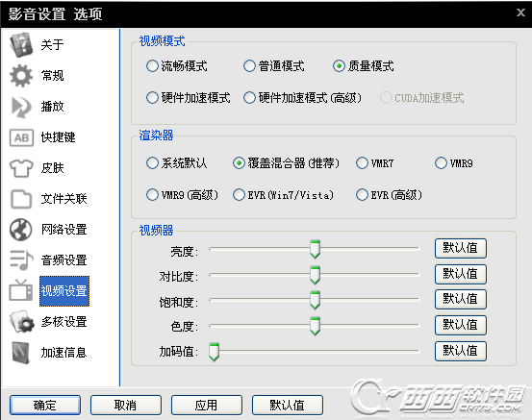Click the 关于 (About) cube icon

point(21,44)
